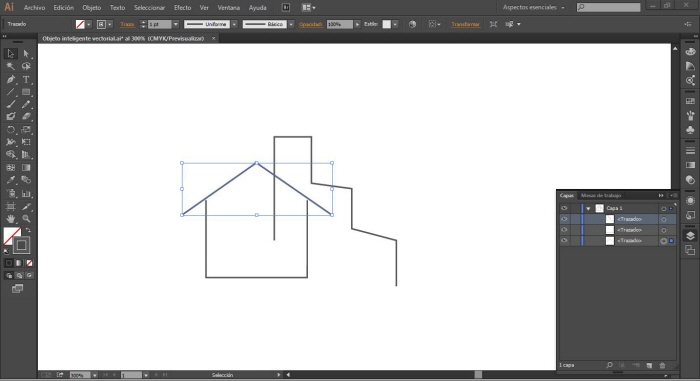Viewport: 700px width, 381px height.
Task: Open the stroke weight dropdown
Action: (x=175, y=24)
